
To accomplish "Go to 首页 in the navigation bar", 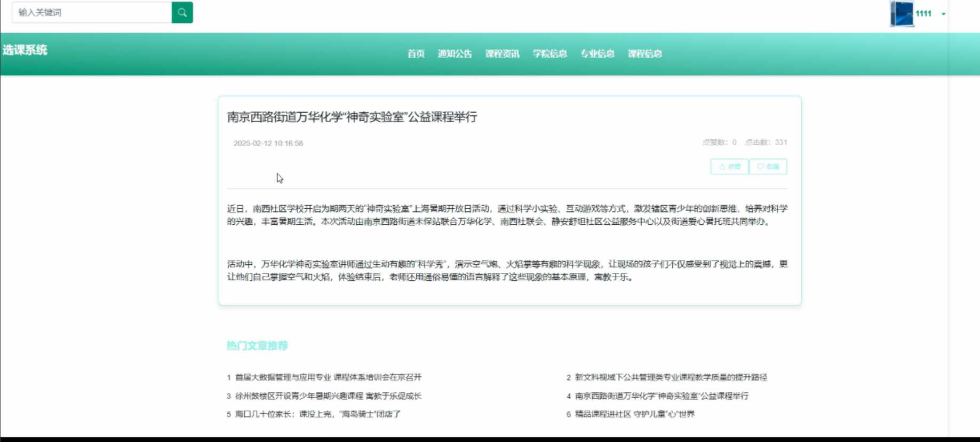I will [416, 54].
